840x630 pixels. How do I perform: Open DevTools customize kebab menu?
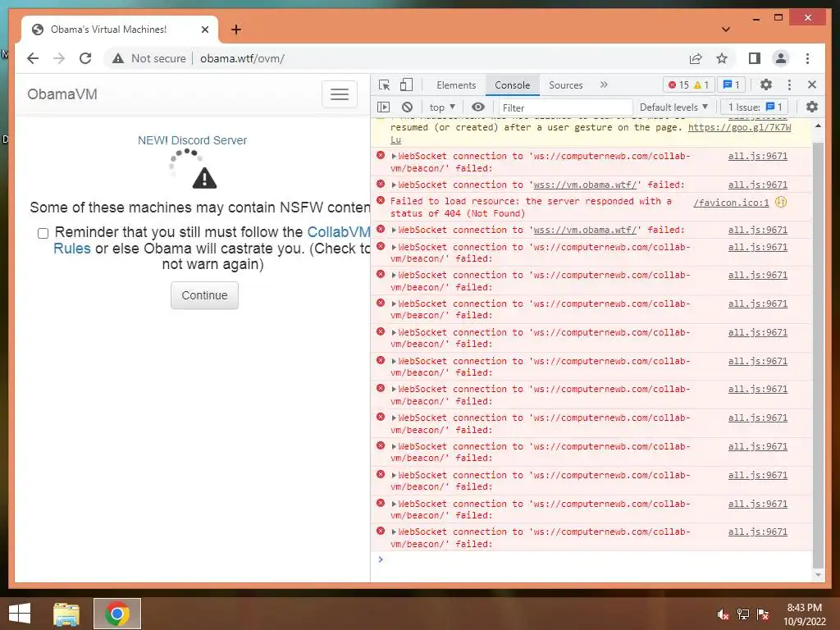pos(789,84)
